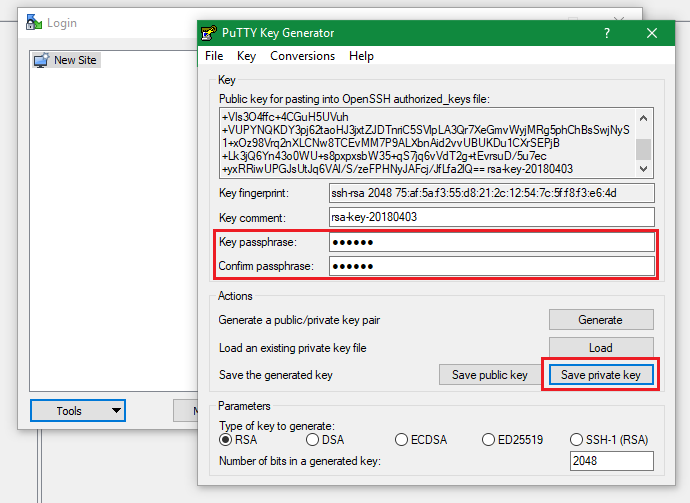Open the Tools dropdown in Login window
The width and height of the screenshot is (690, 503).
click(78, 411)
